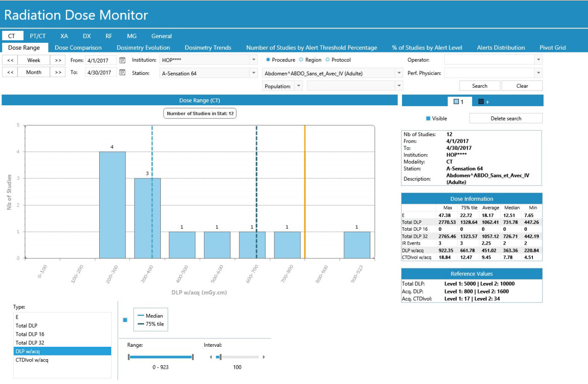Open the From date calendar picker
The image size is (588, 384).
click(x=122, y=60)
